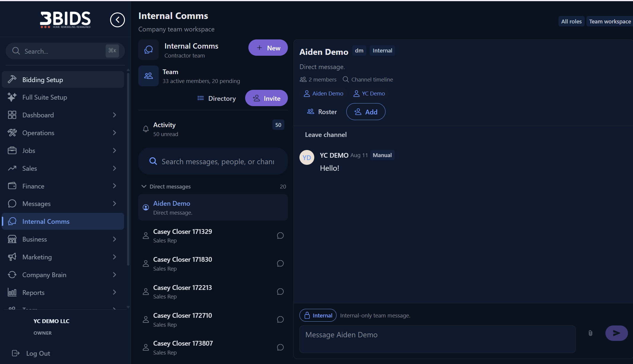The height and width of the screenshot is (364, 633).
Task: Select the Aiden Demo direct message
Action: click(x=213, y=207)
